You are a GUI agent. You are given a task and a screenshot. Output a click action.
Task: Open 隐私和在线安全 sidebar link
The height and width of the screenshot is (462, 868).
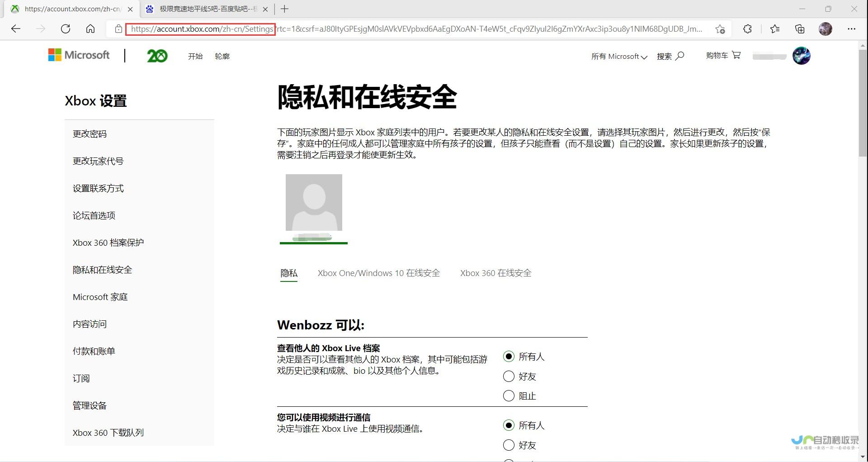click(x=102, y=270)
